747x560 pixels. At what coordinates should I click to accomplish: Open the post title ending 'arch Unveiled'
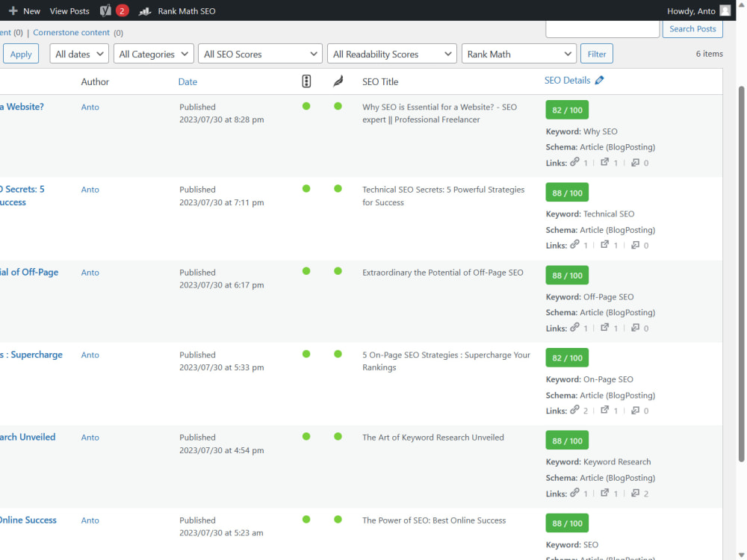click(28, 437)
